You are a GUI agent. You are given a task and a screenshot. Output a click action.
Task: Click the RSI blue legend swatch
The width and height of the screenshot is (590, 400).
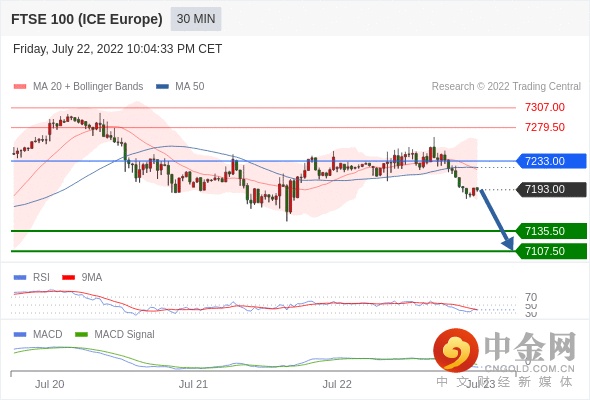(20, 278)
